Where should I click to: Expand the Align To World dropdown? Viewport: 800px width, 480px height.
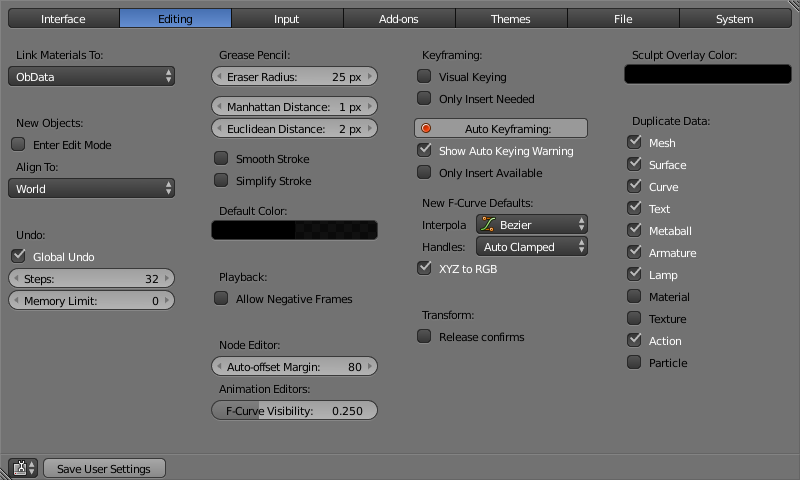[x=92, y=188]
